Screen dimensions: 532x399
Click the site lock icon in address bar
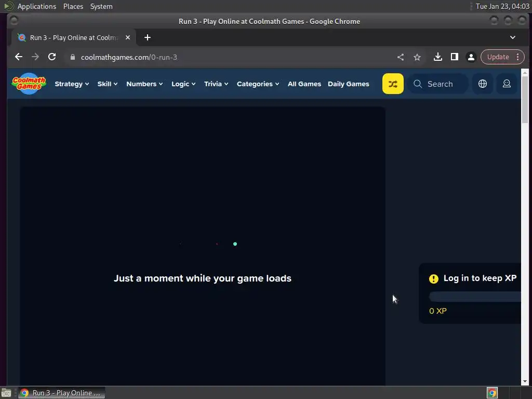73,57
